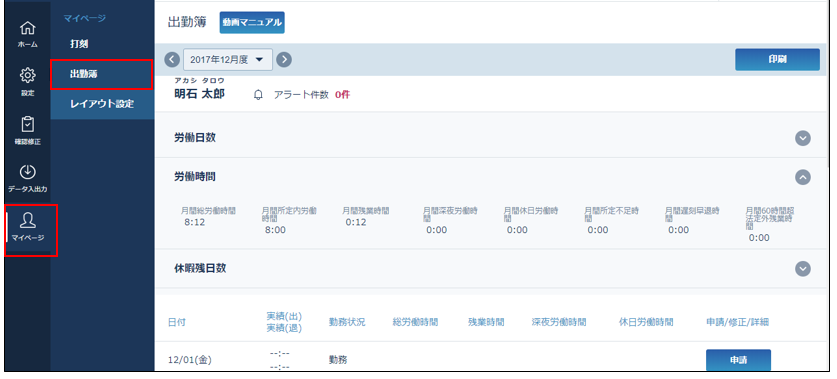837x379 pixels.
Task: Click the 残業時間 column header
Action: pyautogui.click(x=486, y=322)
